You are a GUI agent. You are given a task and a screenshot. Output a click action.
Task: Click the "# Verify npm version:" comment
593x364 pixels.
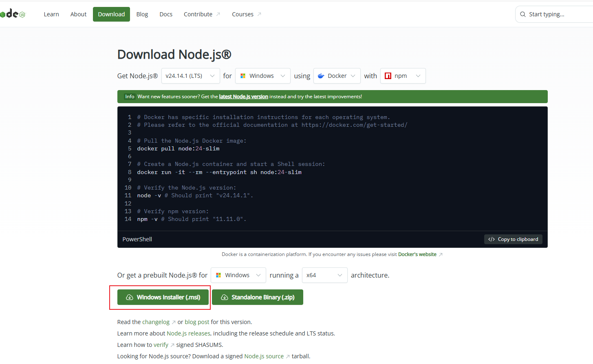173,212
